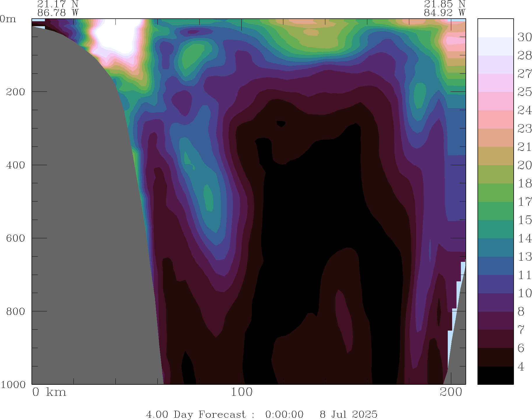Click the "800" depth axis label
The height and width of the screenshot is (420, 532).
[x=16, y=311]
